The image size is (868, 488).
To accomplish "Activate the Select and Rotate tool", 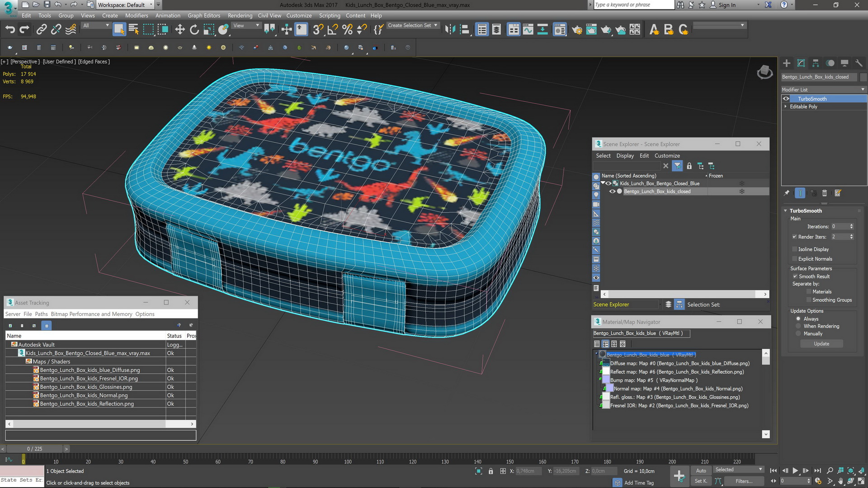I will (194, 30).
